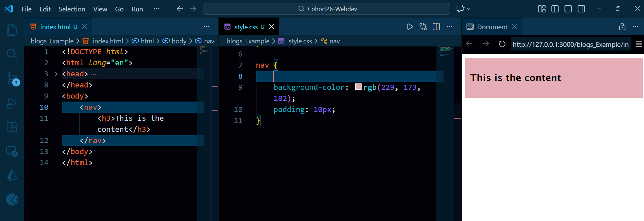Close the style.css tab

pos(272,27)
